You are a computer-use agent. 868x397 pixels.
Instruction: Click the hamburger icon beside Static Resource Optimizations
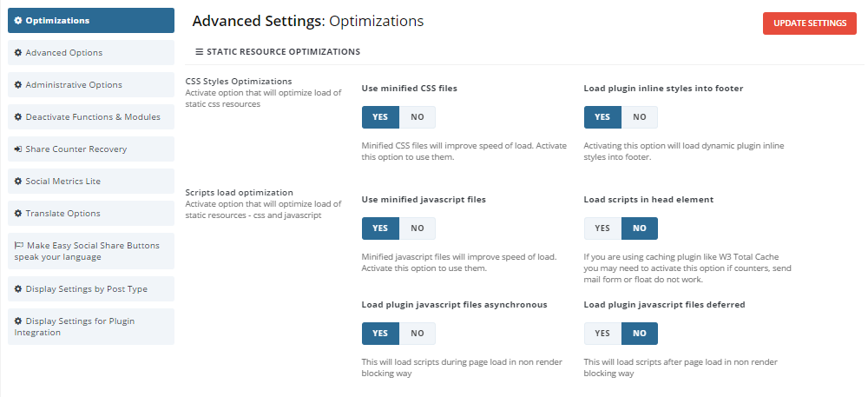coord(199,52)
